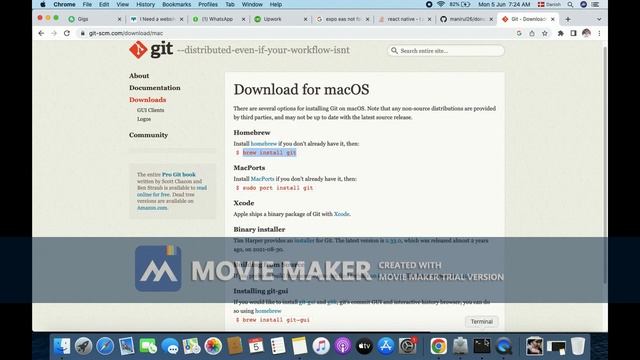The image size is (640, 360).
Task: Switch to the WhatsApp tab
Action: (217, 19)
